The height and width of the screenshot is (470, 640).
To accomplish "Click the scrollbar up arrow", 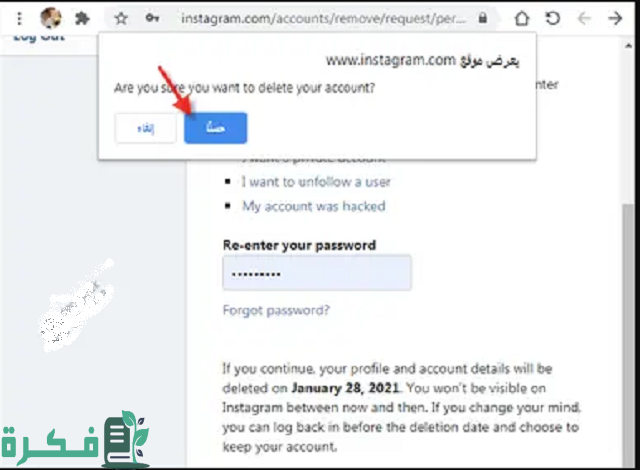I will click(629, 46).
